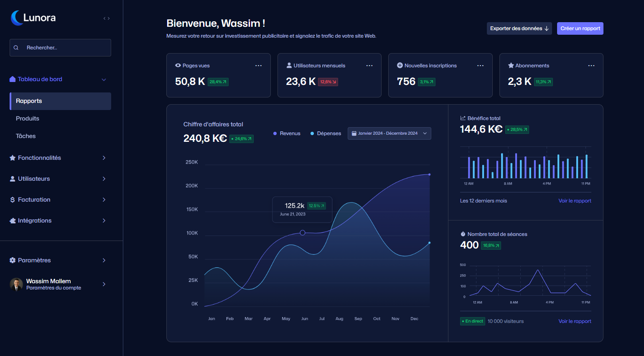Collapse the Tableau de bord section
This screenshot has width=644, height=356.
(x=104, y=79)
